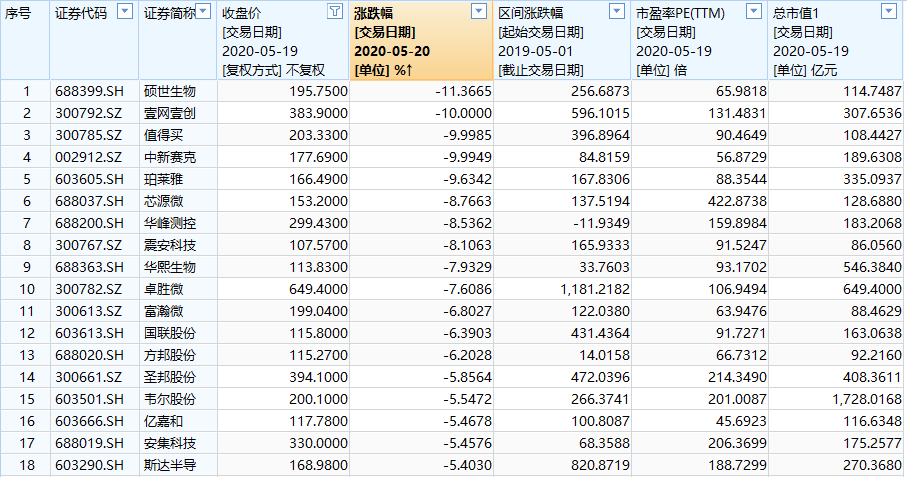Select row number 10
The height and width of the screenshot is (477, 907).
pos(26,289)
